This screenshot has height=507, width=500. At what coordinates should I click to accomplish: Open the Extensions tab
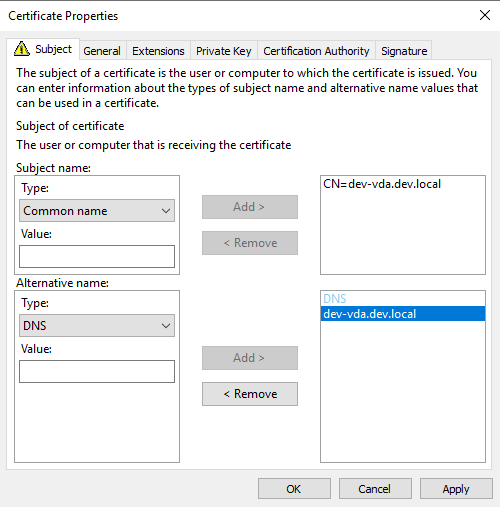[158, 51]
